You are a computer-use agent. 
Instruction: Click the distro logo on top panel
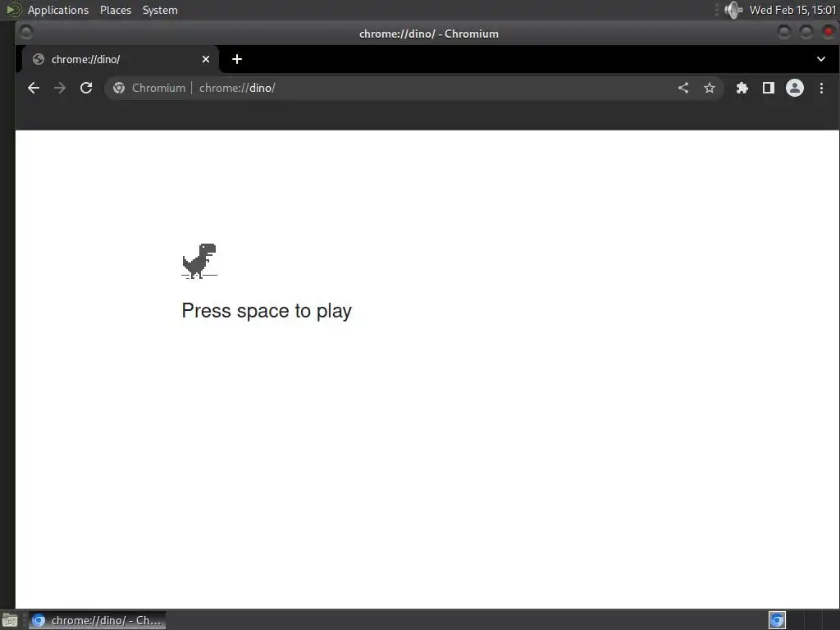click(13, 9)
